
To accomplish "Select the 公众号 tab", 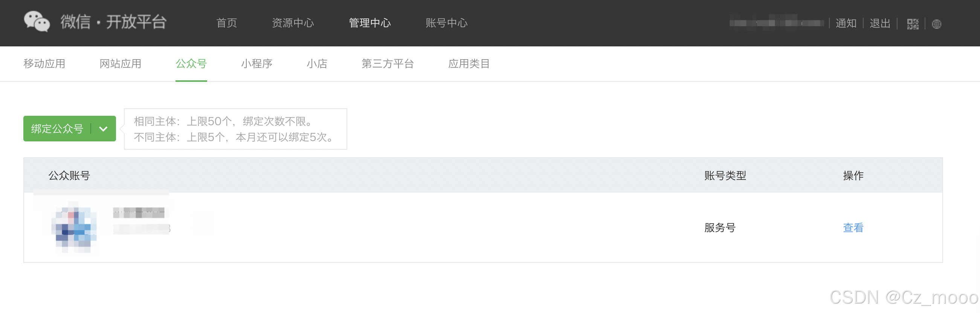I will click(x=191, y=64).
